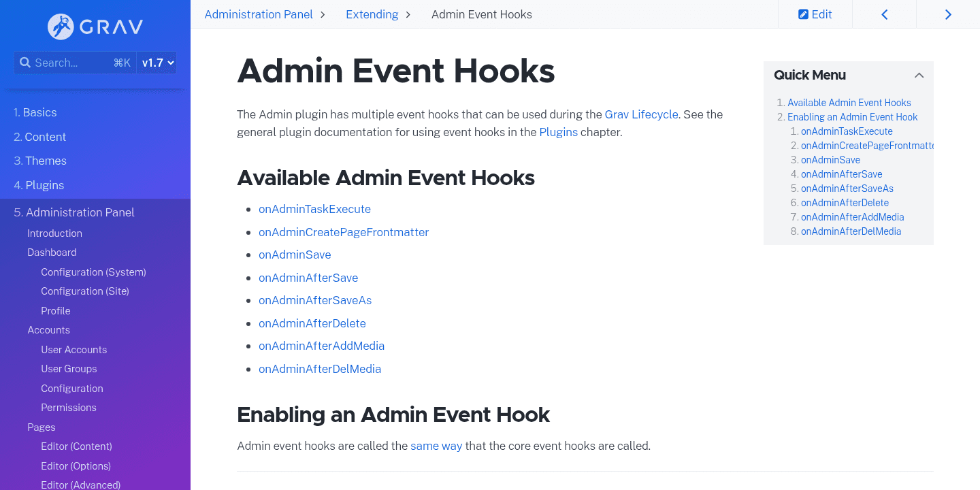Image resolution: width=980 pixels, height=490 pixels.
Task: Open the v1.7 version dropdown
Action: [x=157, y=63]
